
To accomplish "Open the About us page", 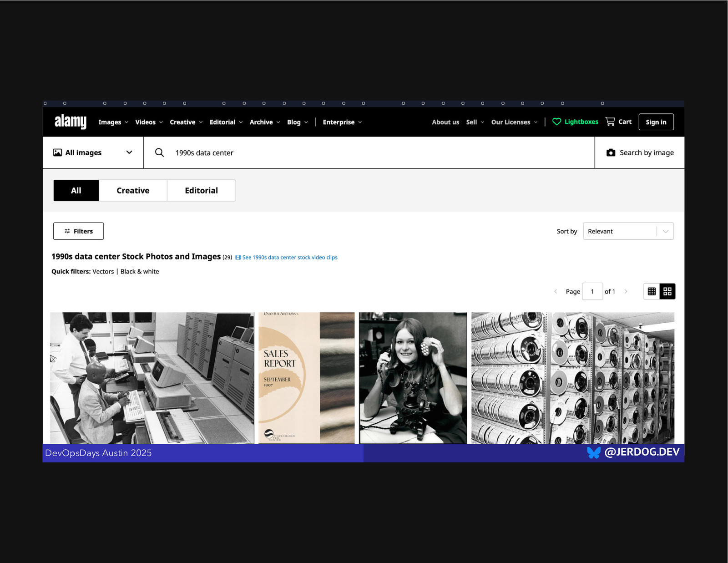I will coord(445,122).
